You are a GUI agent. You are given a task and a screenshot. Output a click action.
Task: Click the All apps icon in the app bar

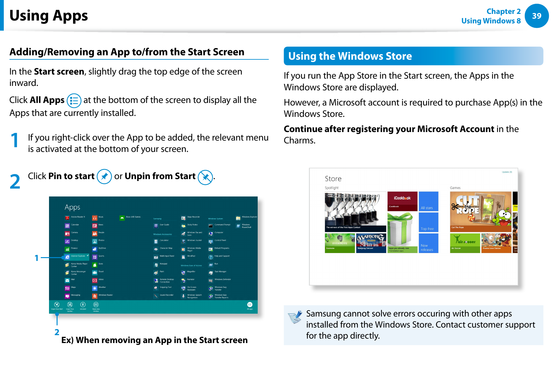pos(250,306)
